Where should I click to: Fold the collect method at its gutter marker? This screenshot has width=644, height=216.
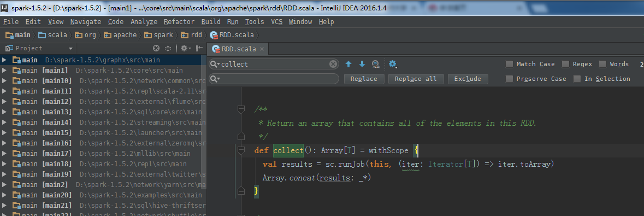pos(241,150)
